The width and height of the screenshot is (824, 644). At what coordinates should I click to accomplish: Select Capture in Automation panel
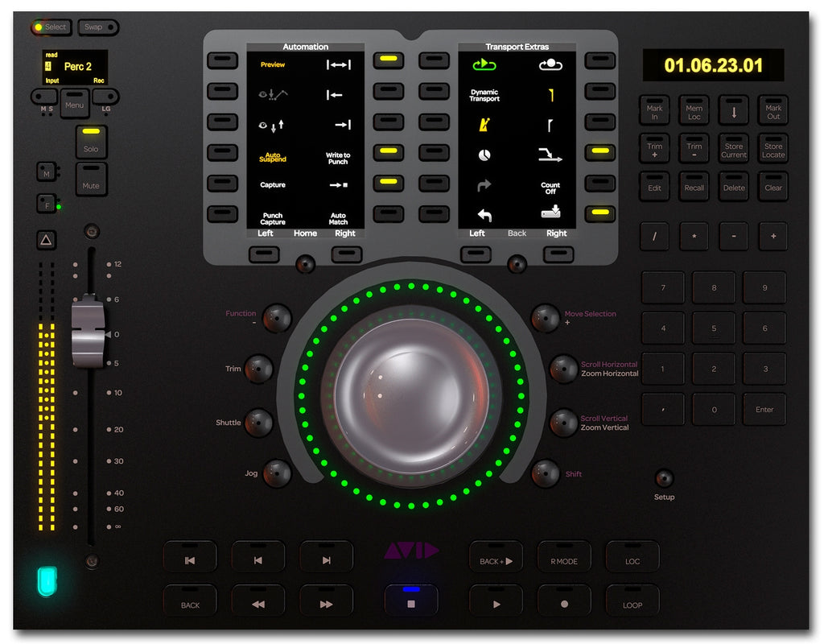(272, 184)
